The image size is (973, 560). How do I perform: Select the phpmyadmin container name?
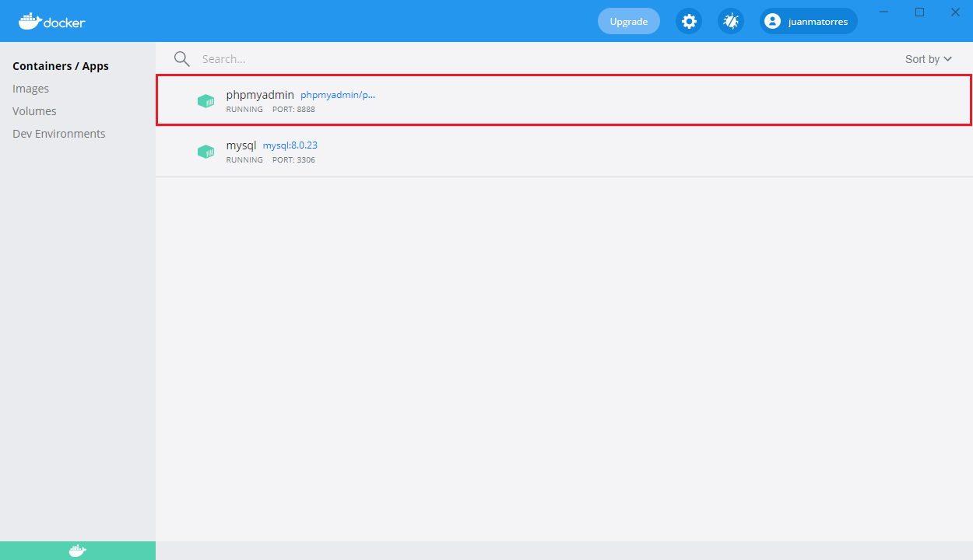[260, 95]
